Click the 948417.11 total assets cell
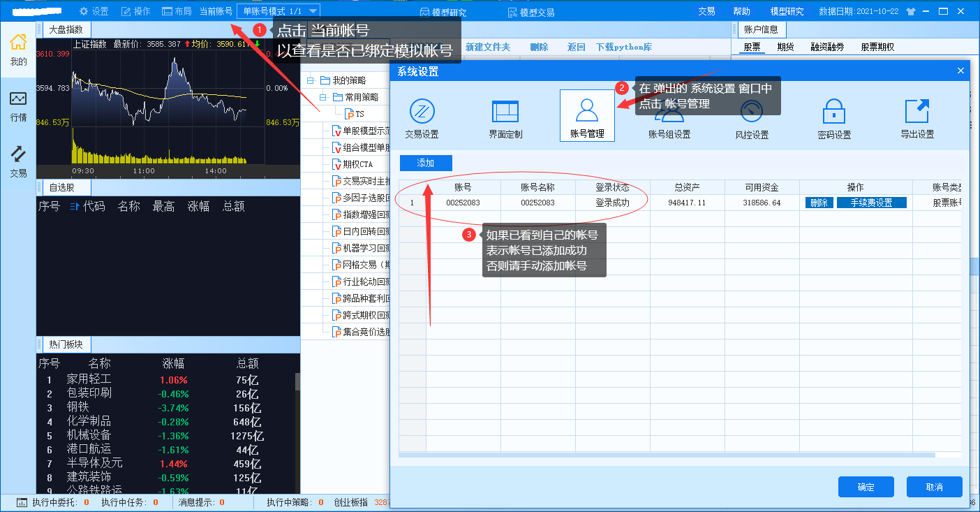Viewport: 980px width, 512px height. pyautogui.click(x=687, y=203)
